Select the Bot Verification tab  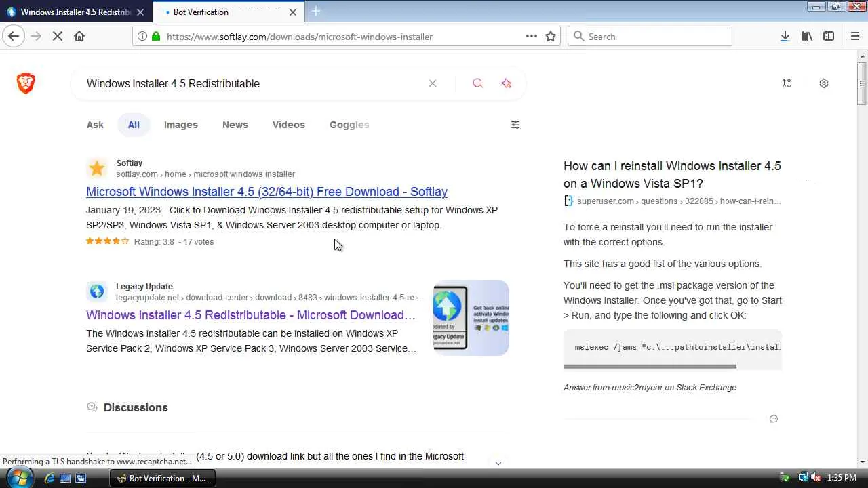[229, 12]
